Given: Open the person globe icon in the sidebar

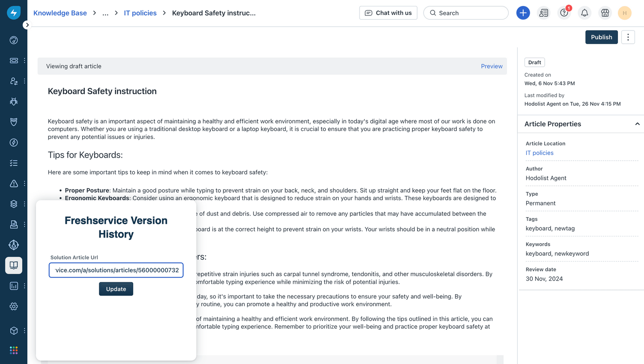Looking at the screenshot, I should [14, 245].
